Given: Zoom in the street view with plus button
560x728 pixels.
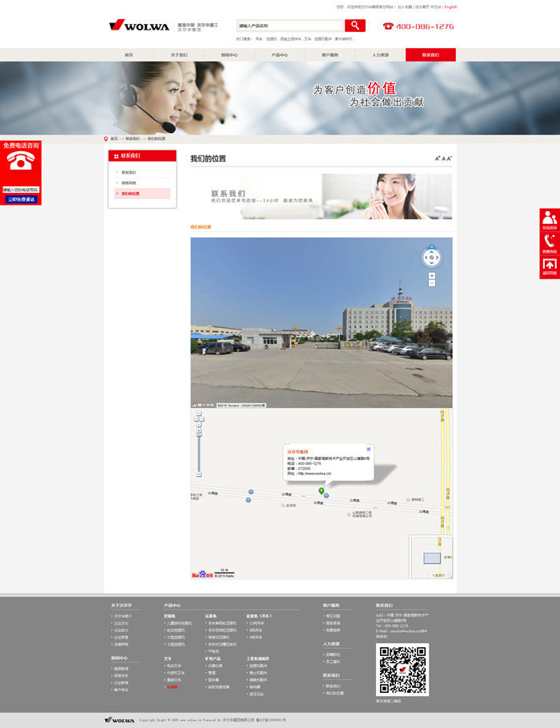Looking at the screenshot, I should [x=432, y=275].
